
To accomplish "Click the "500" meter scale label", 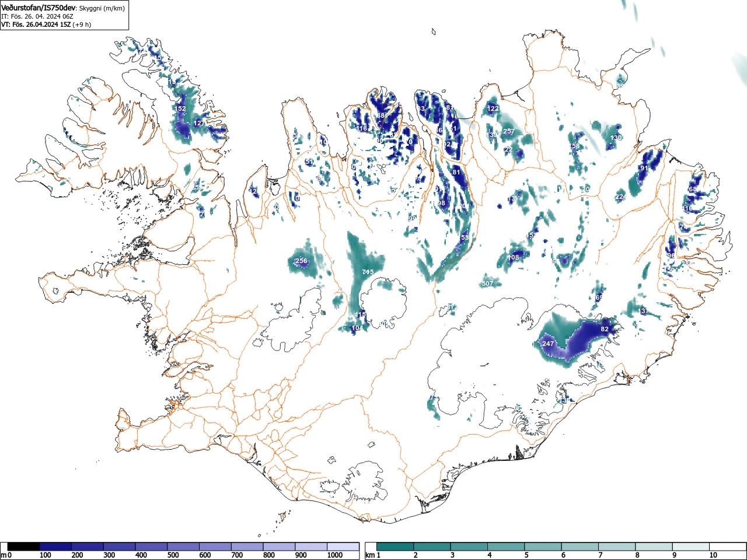I will tap(173, 555).
